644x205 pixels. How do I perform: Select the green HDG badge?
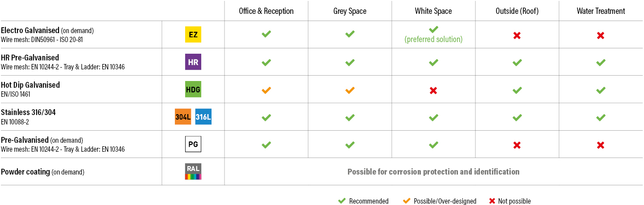tap(193, 89)
